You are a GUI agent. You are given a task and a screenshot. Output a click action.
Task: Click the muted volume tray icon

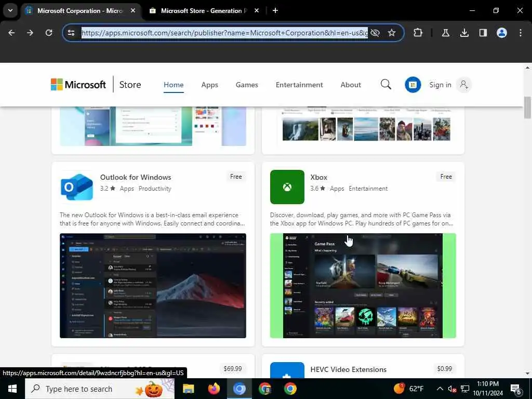tap(452, 389)
